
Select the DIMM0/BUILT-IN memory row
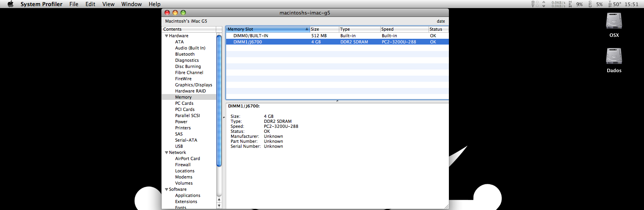click(x=337, y=36)
